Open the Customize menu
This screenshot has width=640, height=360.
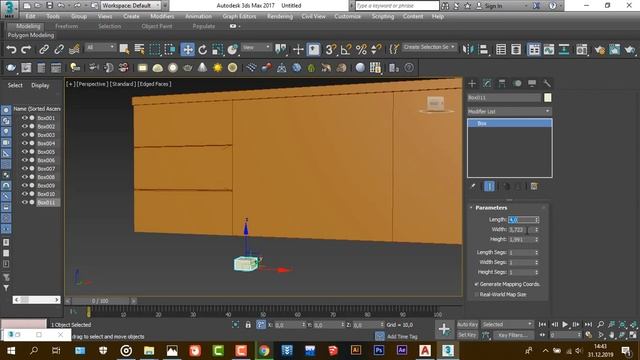(x=347, y=16)
